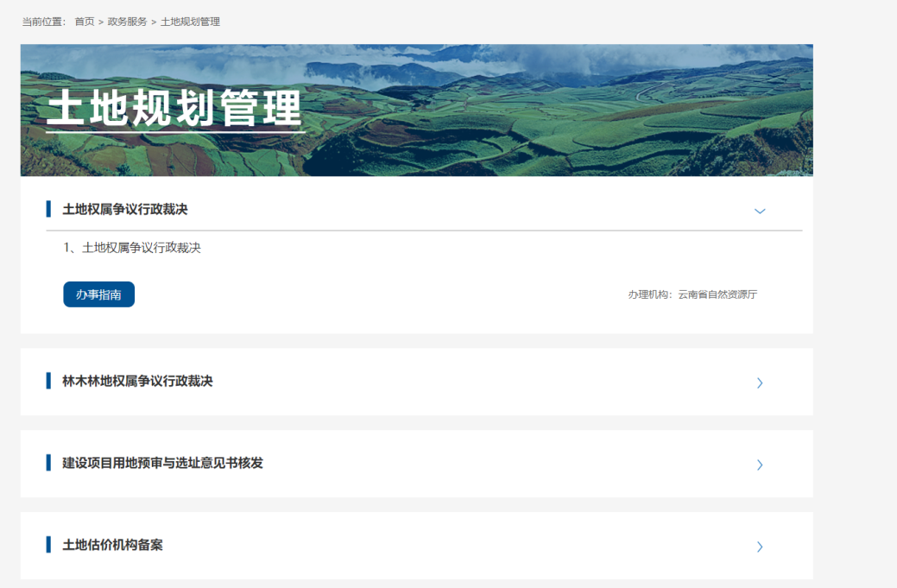
Task: Navigate to 政务服务 breadcrumb link
Action: [127, 22]
